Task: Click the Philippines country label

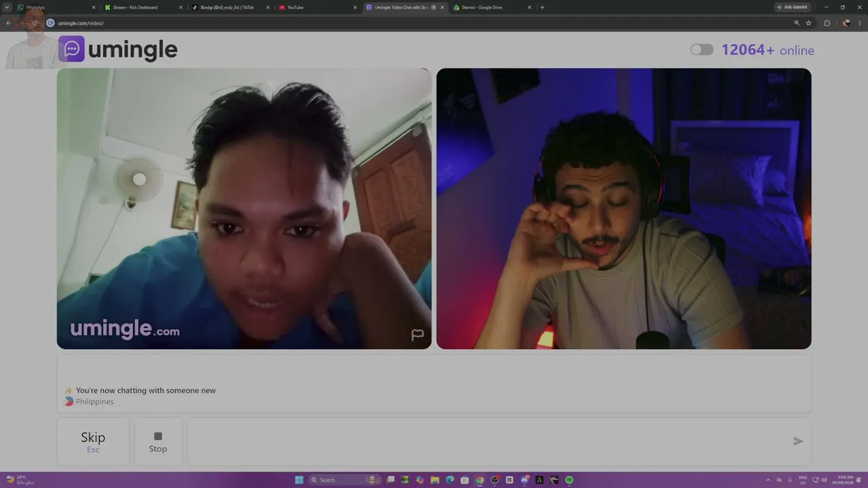Action: [94, 402]
